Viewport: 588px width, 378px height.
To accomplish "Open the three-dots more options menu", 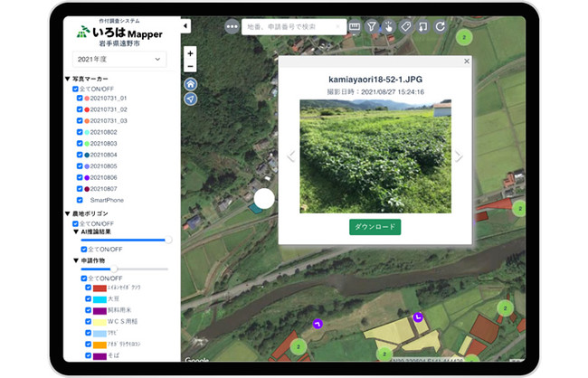I will click(232, 26).
